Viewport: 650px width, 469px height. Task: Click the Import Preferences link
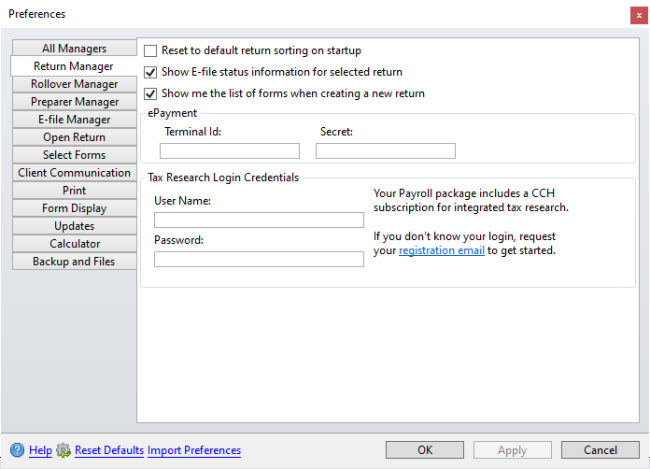(x=194, y=450)
